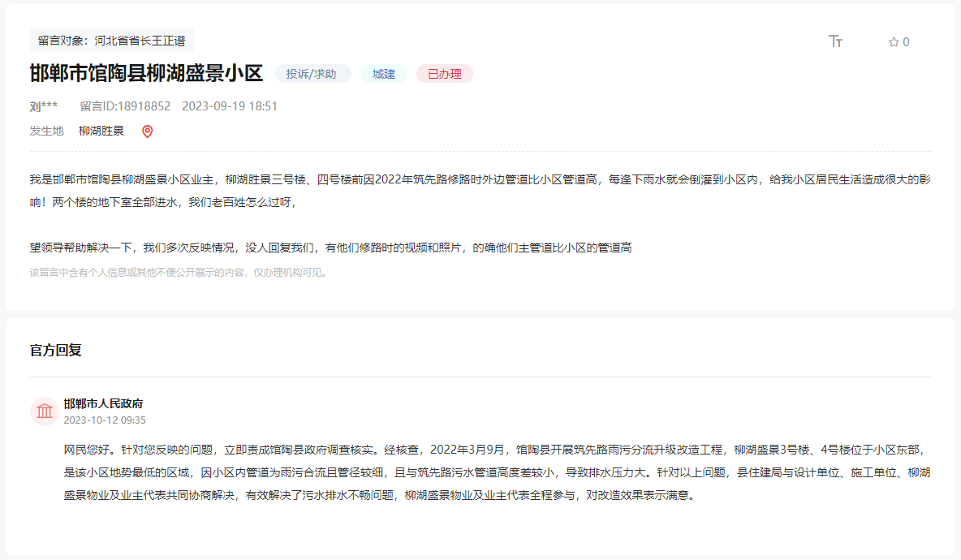Click the title 邯郸市馆陶县柳湖盛景小区
Image resolution: width=961 pixels, height=560 pixels.
(146, 73)
